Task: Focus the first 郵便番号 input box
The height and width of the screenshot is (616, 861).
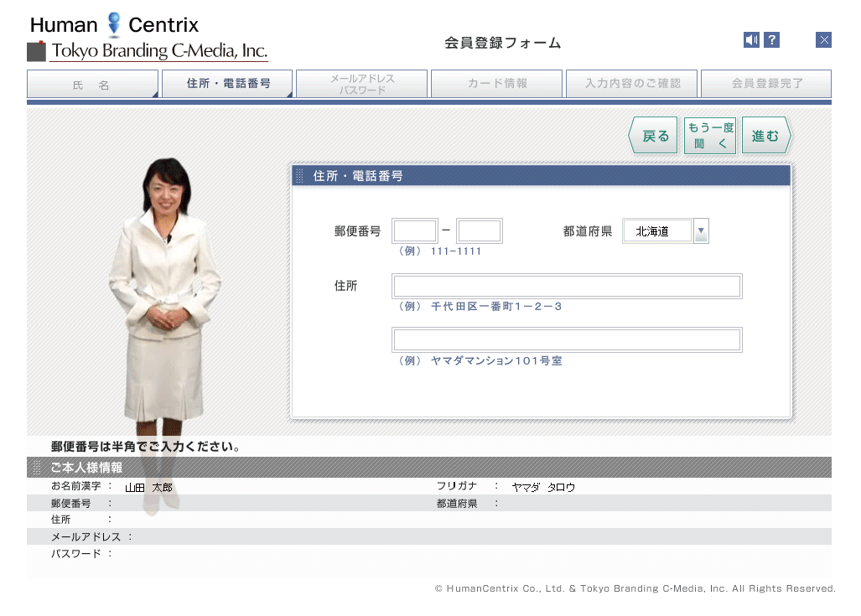Action: pyautogui.click(x=415, y=231)
